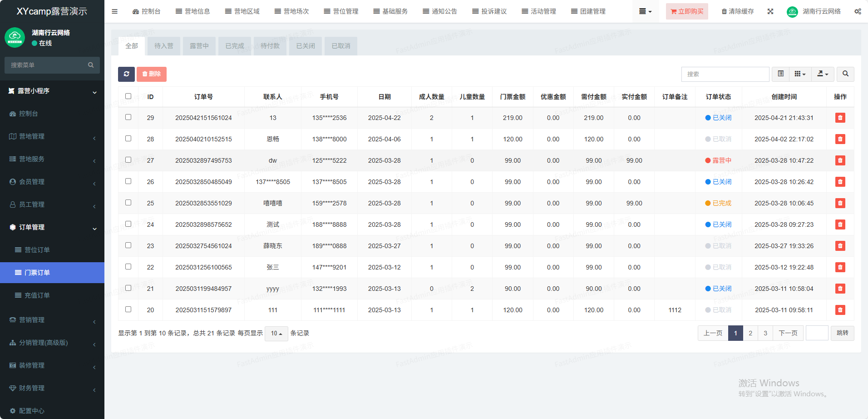Viewport: 868px width, 419px height.
Task: Switch to the 露营中 status tab
Action: point(199,46)
